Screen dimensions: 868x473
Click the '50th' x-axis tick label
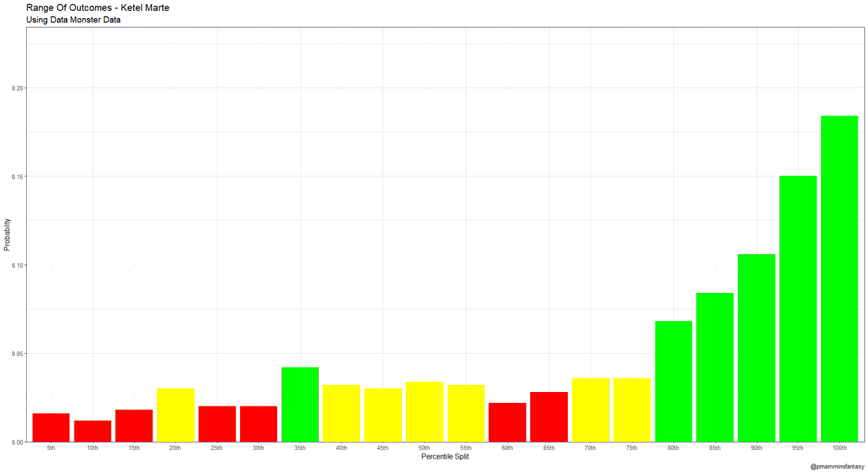click(x=425, y=448)
